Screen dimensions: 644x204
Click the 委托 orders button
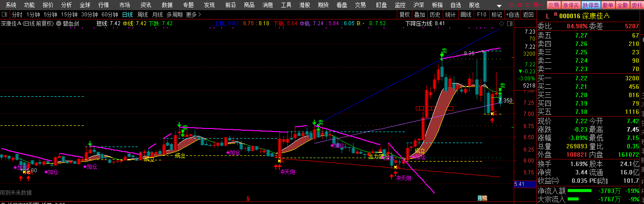point(636,5)
